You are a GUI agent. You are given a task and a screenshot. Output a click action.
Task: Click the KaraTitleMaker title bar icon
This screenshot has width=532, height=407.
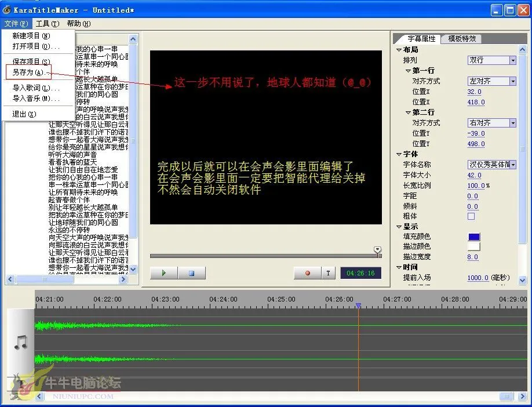tap(7, 10)
